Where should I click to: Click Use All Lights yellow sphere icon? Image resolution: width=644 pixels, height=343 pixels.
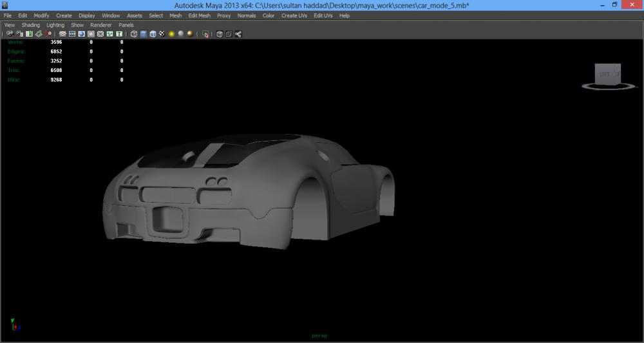172,34
